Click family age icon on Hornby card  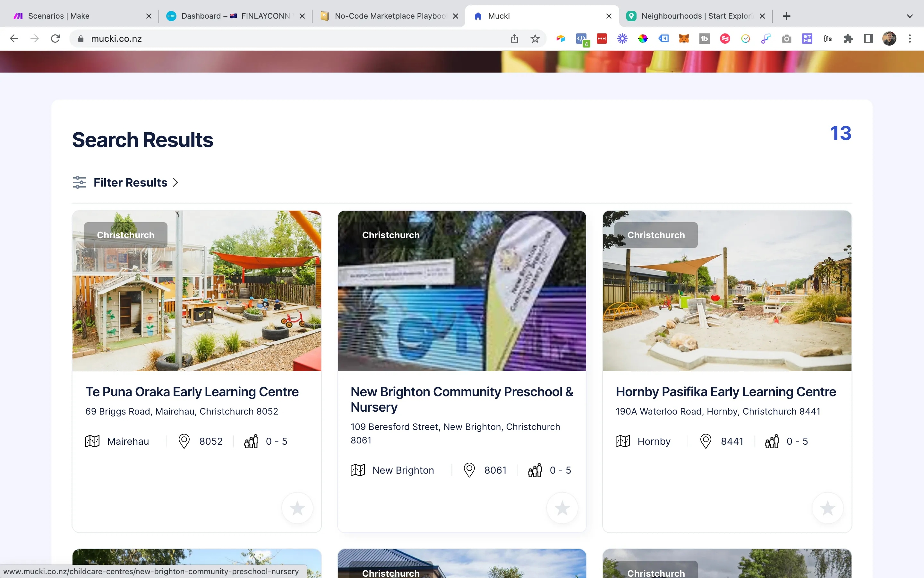tap(772, 441)
